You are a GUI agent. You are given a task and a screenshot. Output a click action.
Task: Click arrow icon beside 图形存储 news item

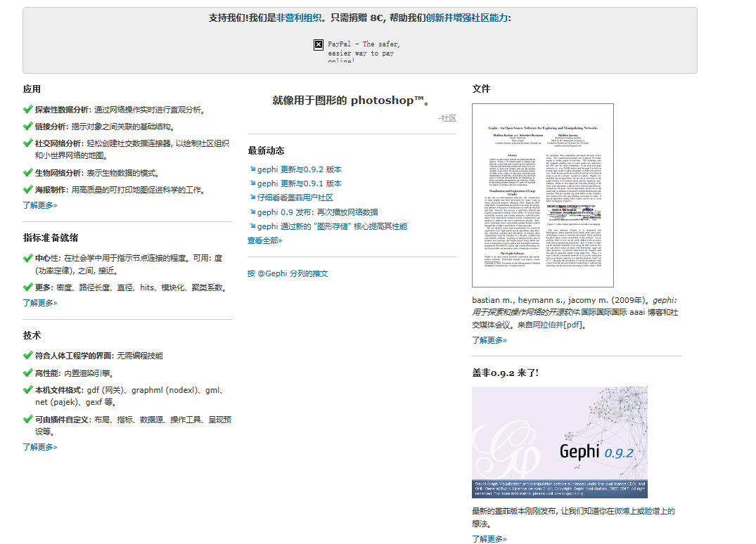pyautogui.click(x=252, y=226)
